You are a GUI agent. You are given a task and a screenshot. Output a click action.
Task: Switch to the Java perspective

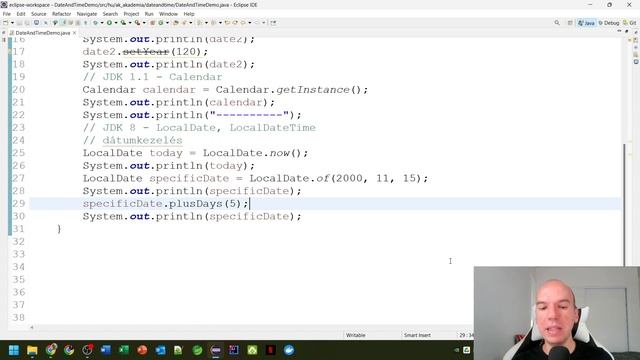coord(586,23)
